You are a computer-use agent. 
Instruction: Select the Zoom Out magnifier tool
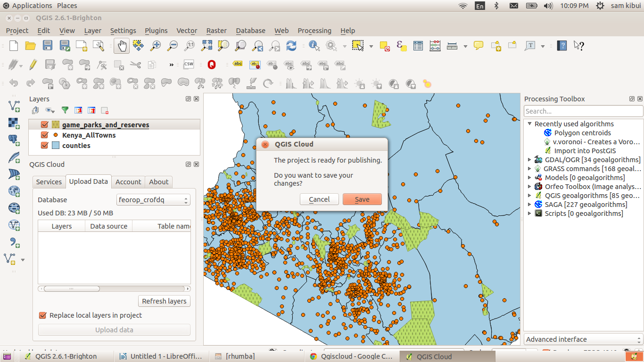coord(173,46)
